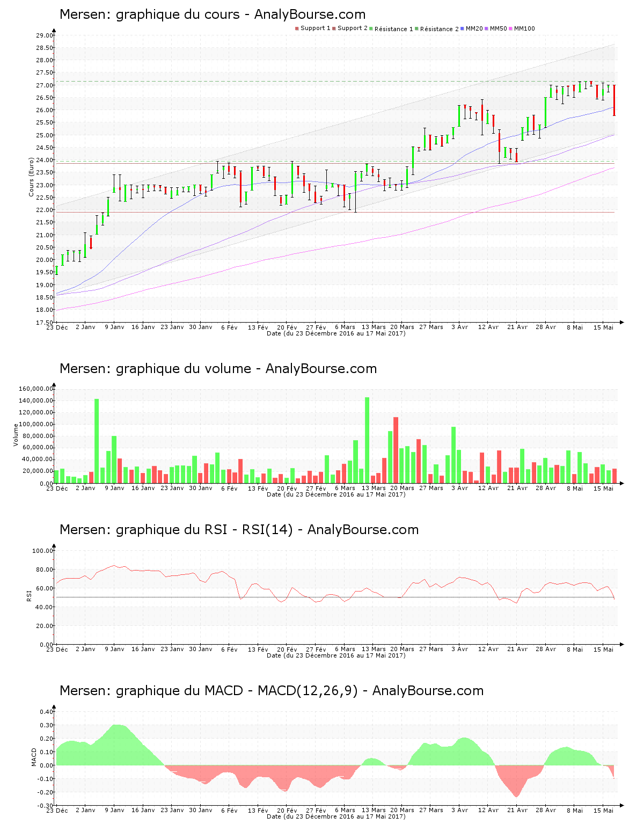Click the Résistance 2 legend color swatch

coord(416,28)
